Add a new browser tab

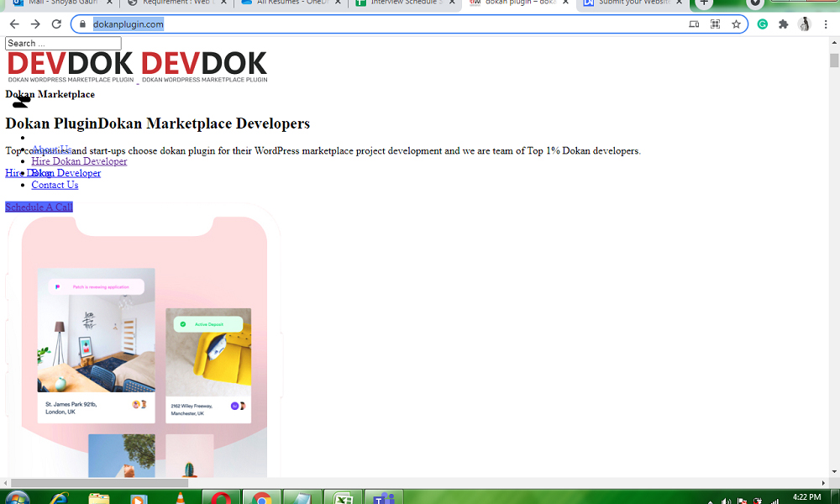tap(705, 3)
